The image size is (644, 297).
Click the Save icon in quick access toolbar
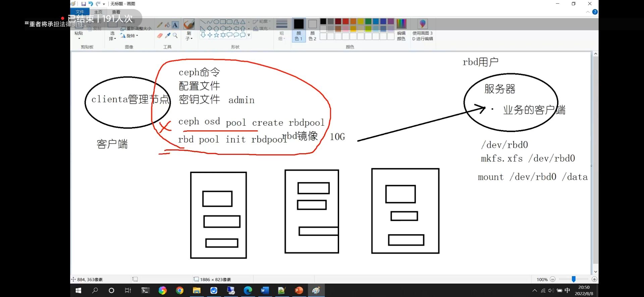[84, 4]
